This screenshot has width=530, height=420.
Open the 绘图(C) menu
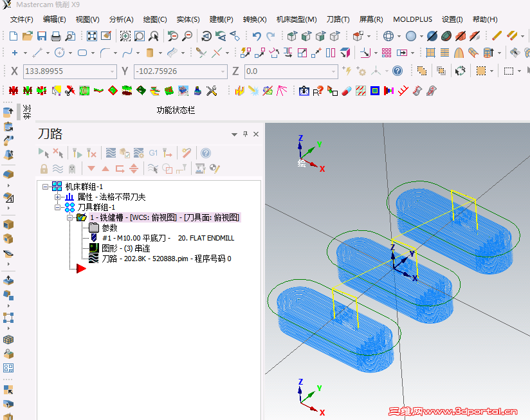(x=155, y=19)
